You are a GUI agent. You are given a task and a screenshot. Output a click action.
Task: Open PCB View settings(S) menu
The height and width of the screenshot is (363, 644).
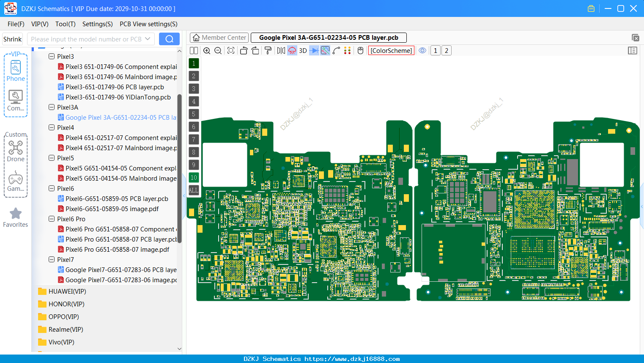point(148,24)
